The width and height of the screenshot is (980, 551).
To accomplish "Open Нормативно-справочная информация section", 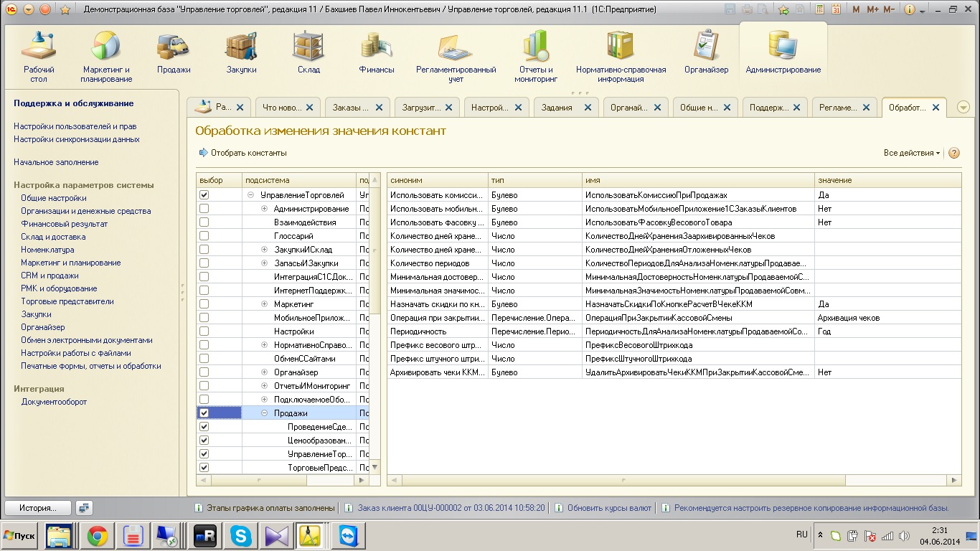I will click(x=621, y=57).
